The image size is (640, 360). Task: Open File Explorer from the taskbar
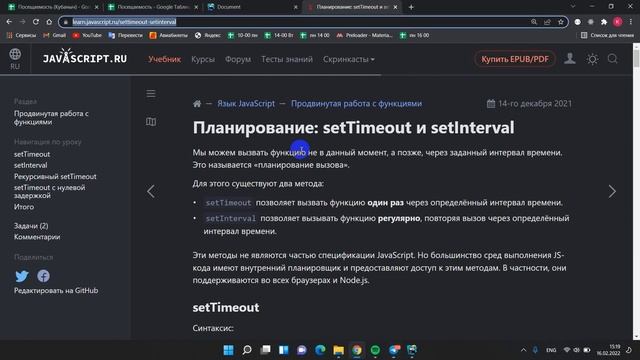[x=338, y=350]
